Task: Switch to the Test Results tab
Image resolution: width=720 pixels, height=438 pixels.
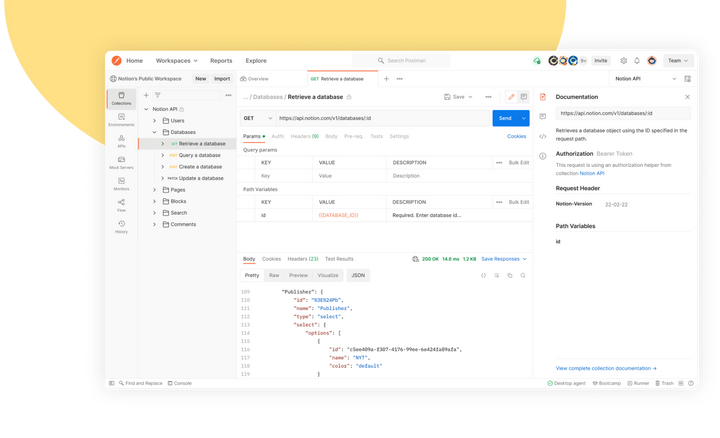Action: tap(339, 259)
